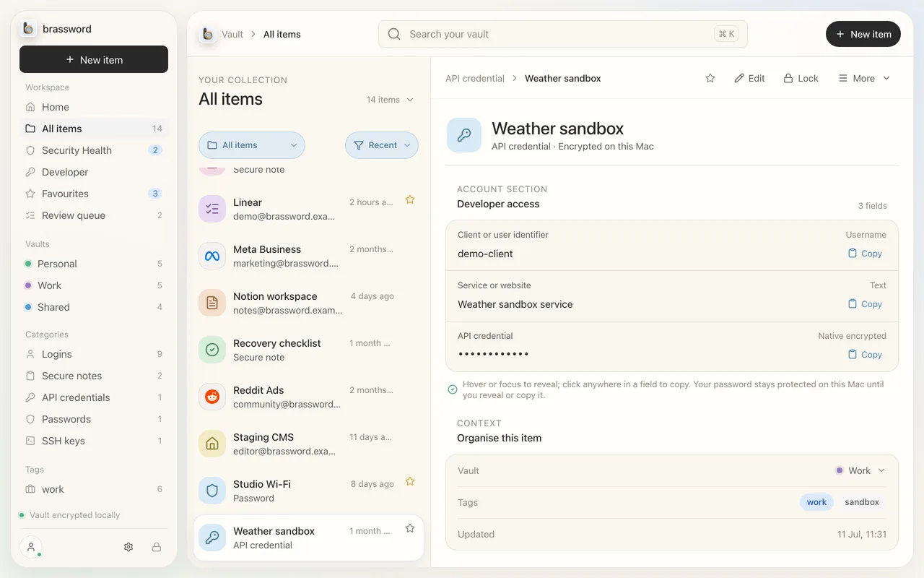Open the SSH keys category

click(94, 441)
